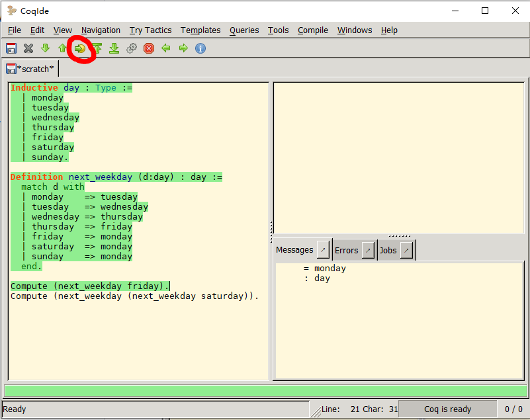Detach the Errors panel with its arrow button
530x420 pixels.
(x=368, y=250)
